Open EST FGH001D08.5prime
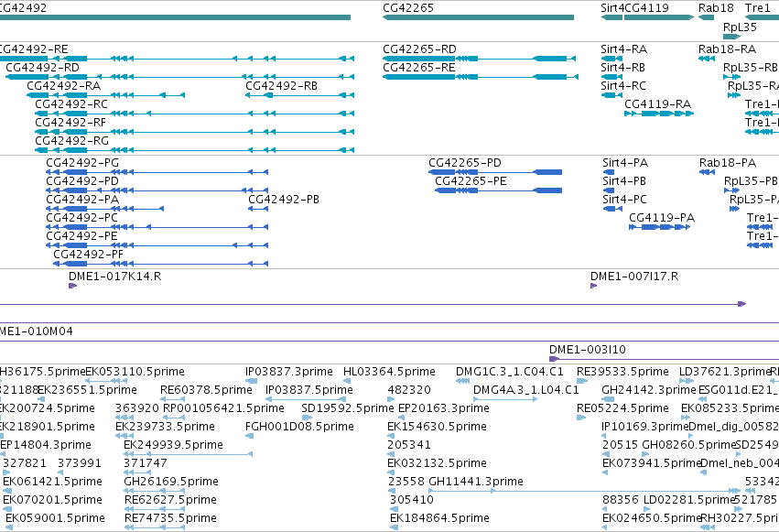Viewport: 779px width, 532px height. (250, 436)
